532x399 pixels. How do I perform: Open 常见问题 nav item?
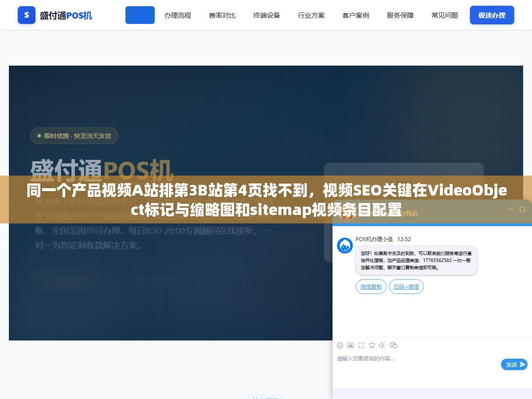coord(445,15)
